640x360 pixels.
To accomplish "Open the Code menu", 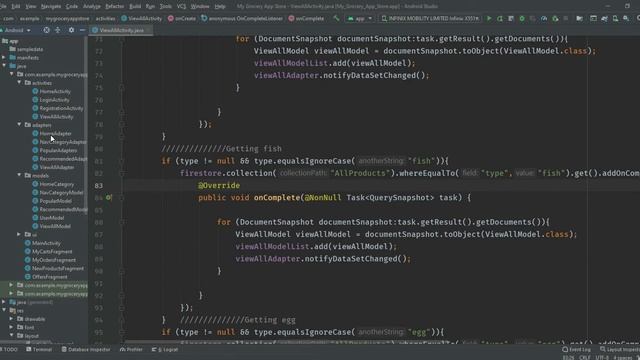I will pyautogui.click(x=71, y=7).
